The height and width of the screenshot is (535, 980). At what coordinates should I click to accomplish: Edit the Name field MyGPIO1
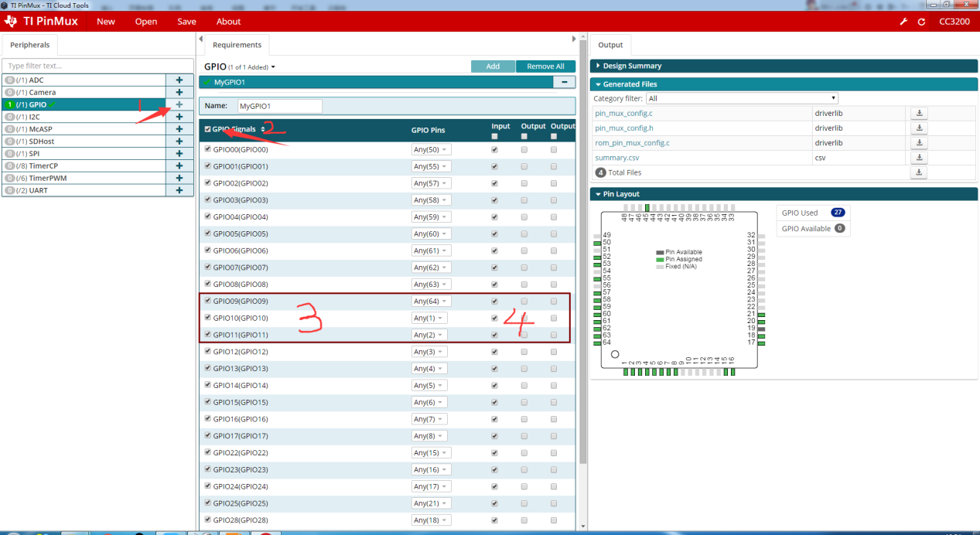point(279,106)
